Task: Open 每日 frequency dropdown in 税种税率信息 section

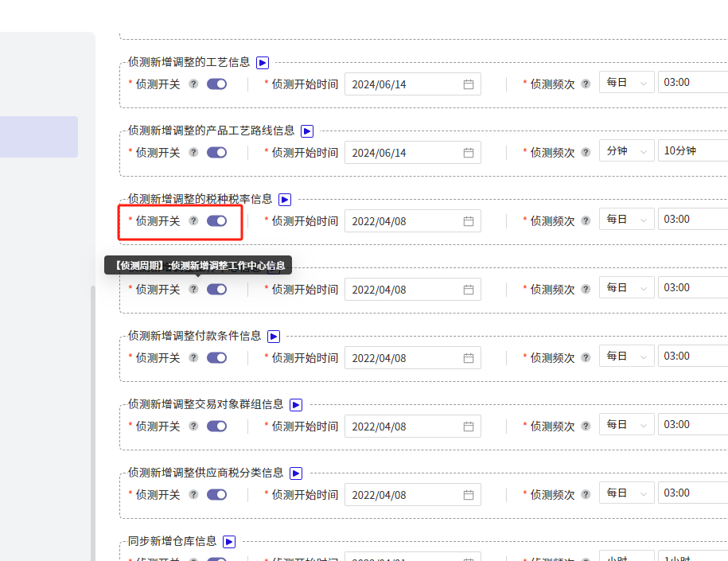Action: 627,219
